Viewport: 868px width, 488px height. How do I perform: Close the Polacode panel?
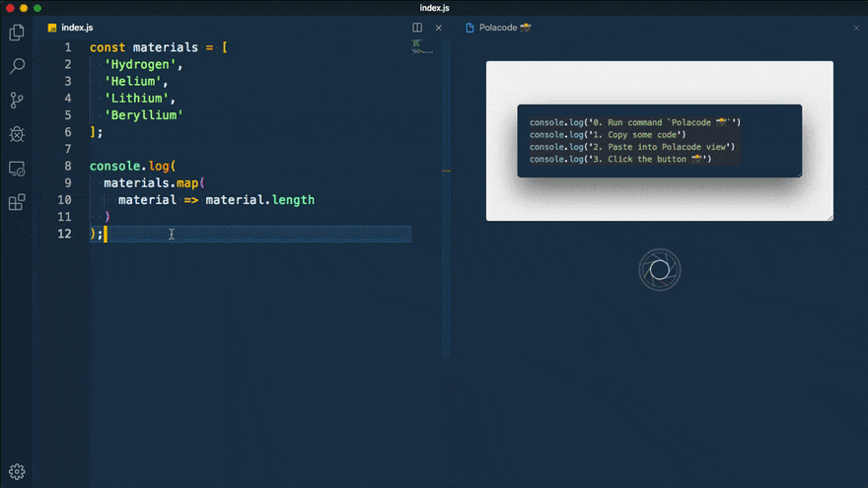coord(856,28)
